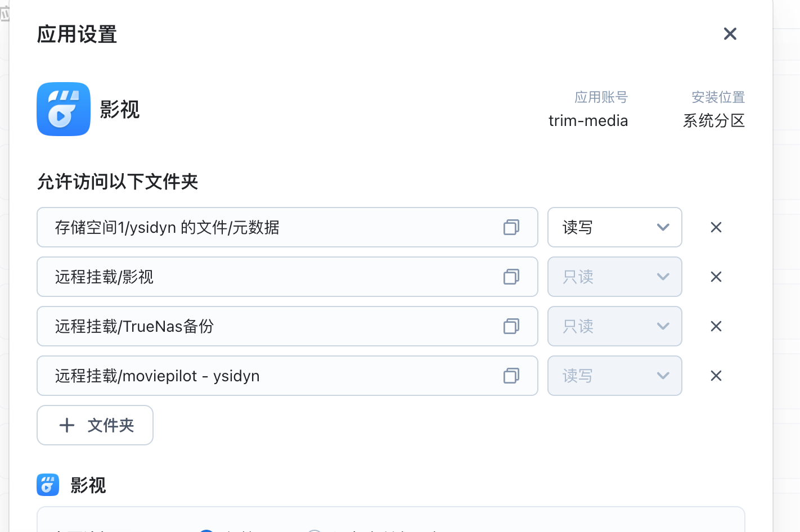Open 只读 permission dropdown for 远程挂载/影视
This screenshot has height=532, width=800.
614,277
